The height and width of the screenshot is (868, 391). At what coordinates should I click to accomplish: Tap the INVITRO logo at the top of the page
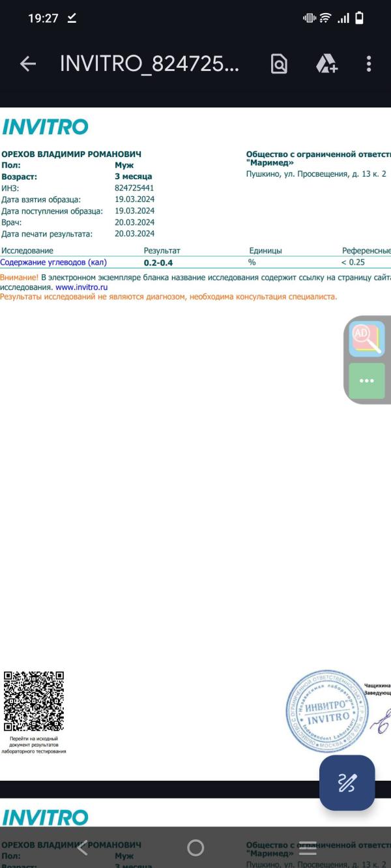click(x=45, y=126)
